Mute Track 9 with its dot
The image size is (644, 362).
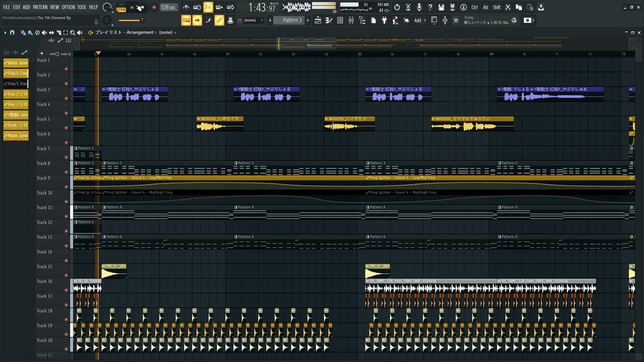tap(66, 187)
